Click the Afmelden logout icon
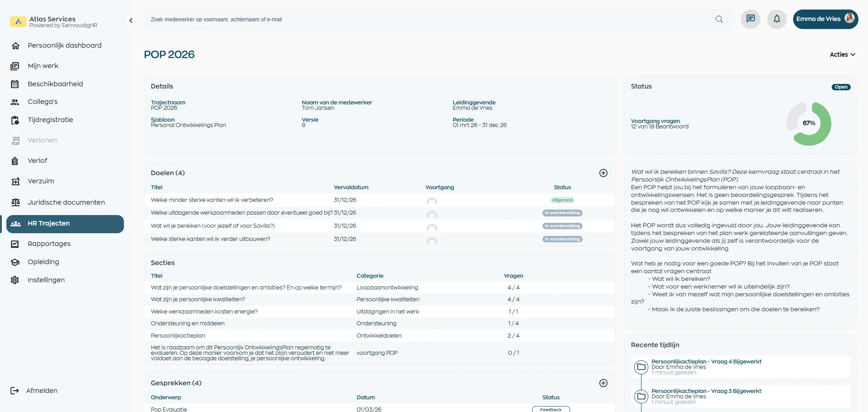 pyautogui.click(x=15, y=391)
